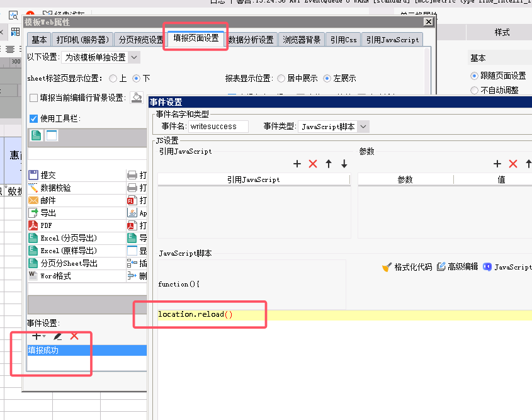
Task: Pick the edit row background color
Action: [x=137, y=98]
